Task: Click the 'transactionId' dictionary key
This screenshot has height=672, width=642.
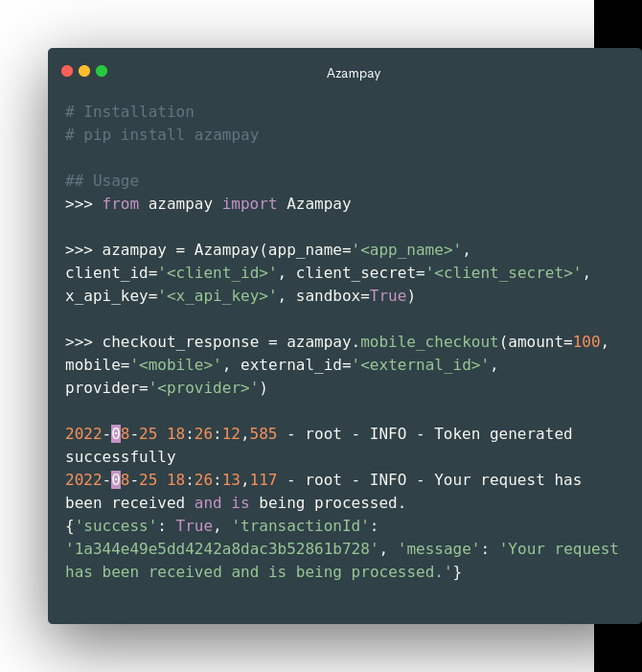Action: click(x=300, y=526)
